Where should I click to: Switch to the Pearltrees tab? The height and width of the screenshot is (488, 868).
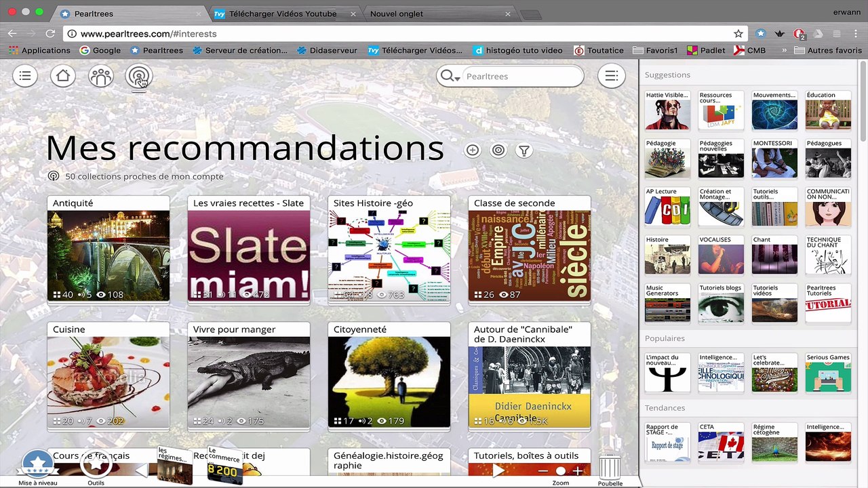(x=129, y=14)
